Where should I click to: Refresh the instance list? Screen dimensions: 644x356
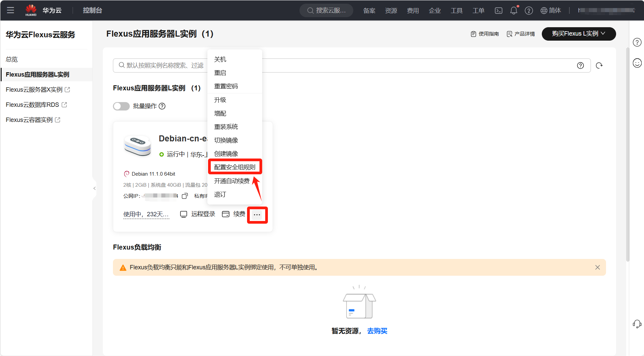tap(599, 65)
